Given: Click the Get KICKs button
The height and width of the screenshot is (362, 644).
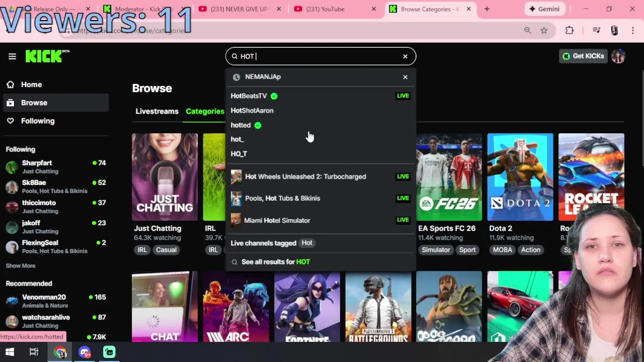Looking at the screenshot, I should pos(584,56).
